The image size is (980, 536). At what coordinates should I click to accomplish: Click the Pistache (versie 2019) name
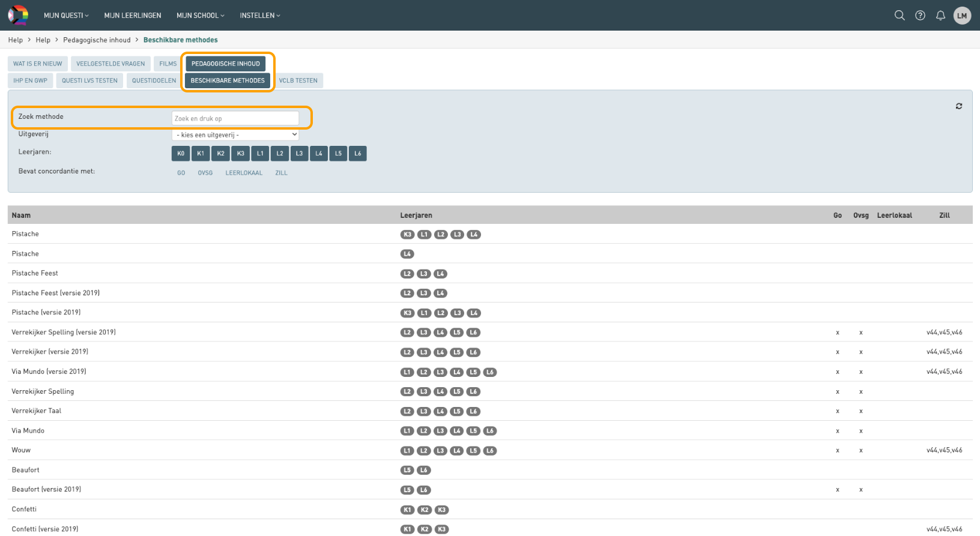coord(46,313)
